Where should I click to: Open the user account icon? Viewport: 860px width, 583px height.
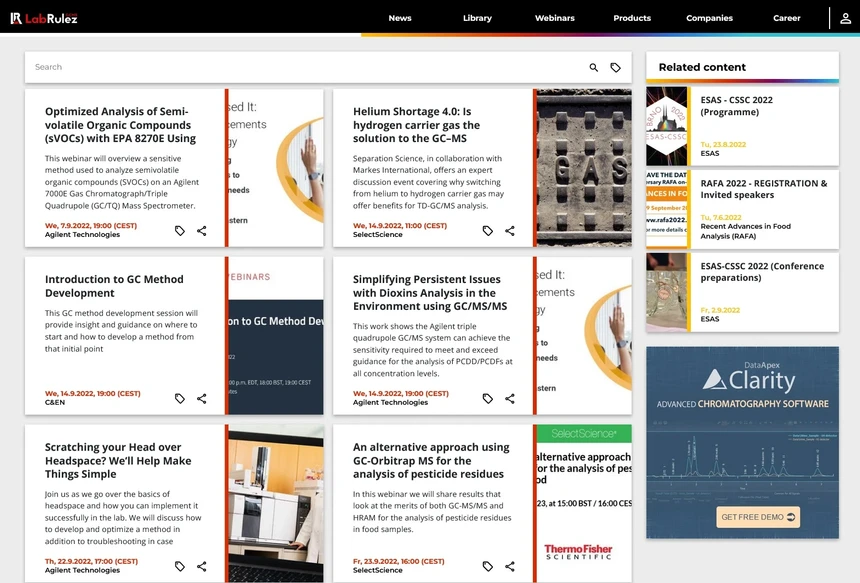pyautogui.click(x=845, y=18)
